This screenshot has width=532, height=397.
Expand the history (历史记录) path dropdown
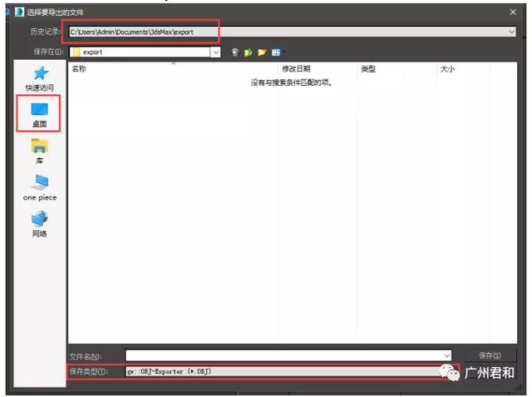[511, 32]
